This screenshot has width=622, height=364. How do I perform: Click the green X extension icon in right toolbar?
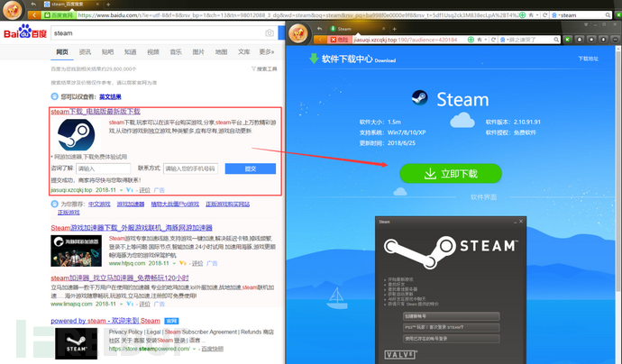[x=568, y=40]
